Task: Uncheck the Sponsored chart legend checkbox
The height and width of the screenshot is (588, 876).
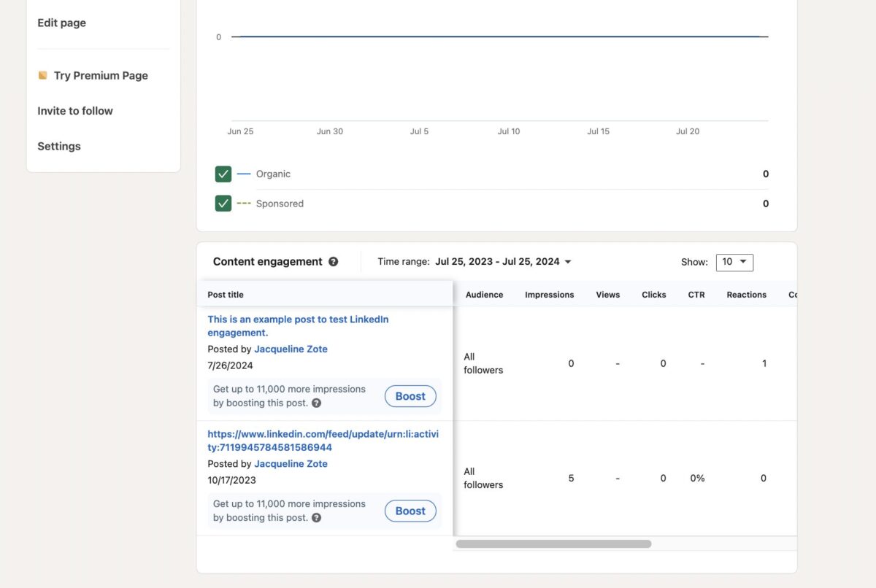Action: [x=223, y=203]
